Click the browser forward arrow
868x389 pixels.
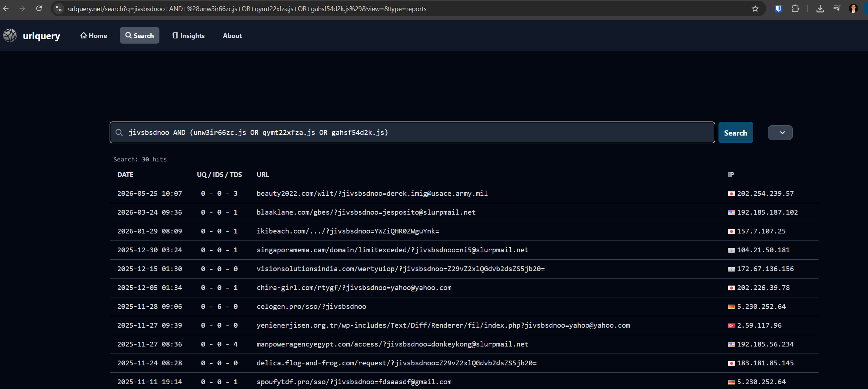(22, 8)
